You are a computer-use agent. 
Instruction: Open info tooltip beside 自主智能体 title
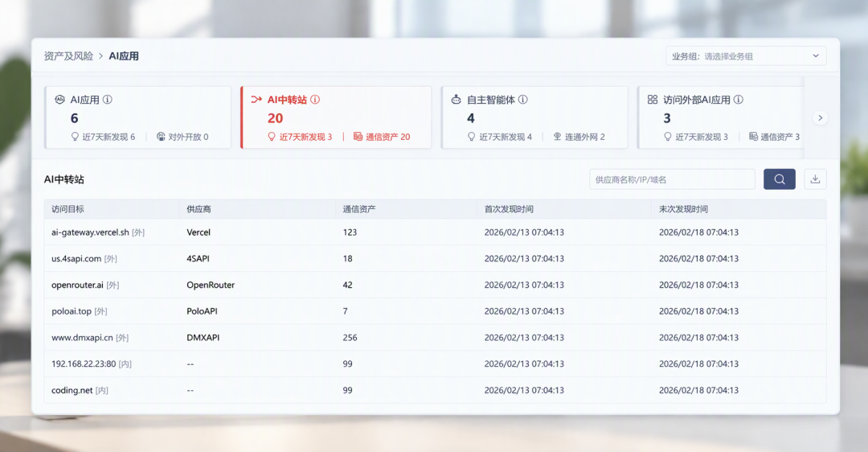(523, 100)
